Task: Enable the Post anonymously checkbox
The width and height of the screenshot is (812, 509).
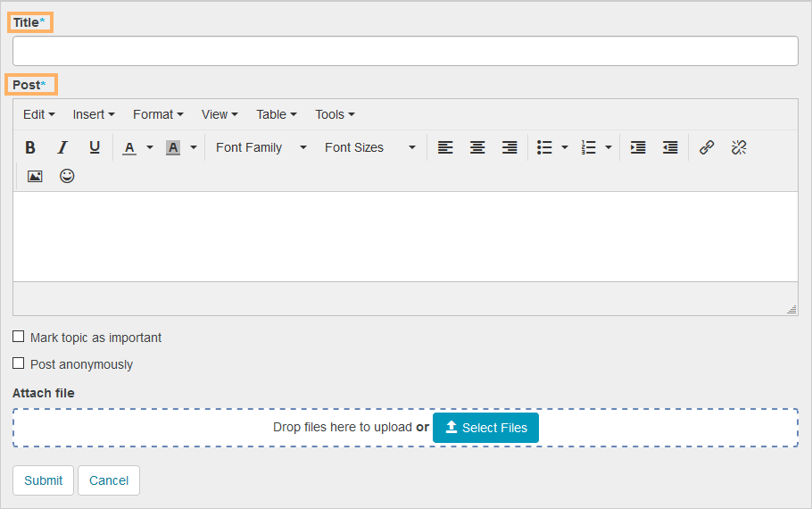Action: coord(19,363)
